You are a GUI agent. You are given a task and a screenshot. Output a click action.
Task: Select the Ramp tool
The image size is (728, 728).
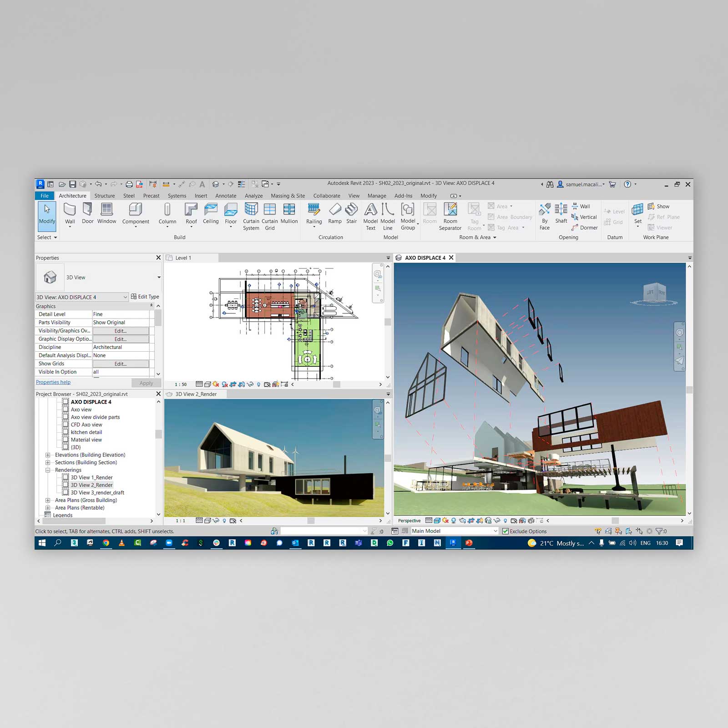335,213
